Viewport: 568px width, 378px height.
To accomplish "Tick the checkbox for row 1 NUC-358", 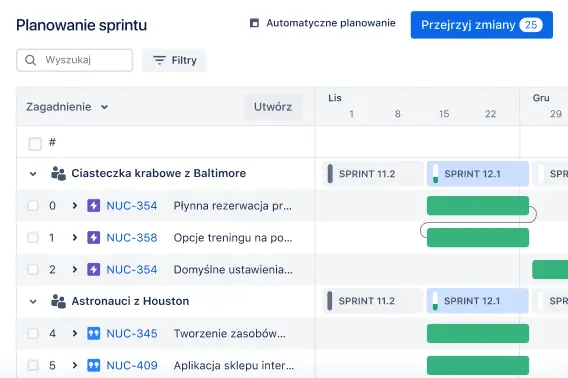I will click(33, 238).
